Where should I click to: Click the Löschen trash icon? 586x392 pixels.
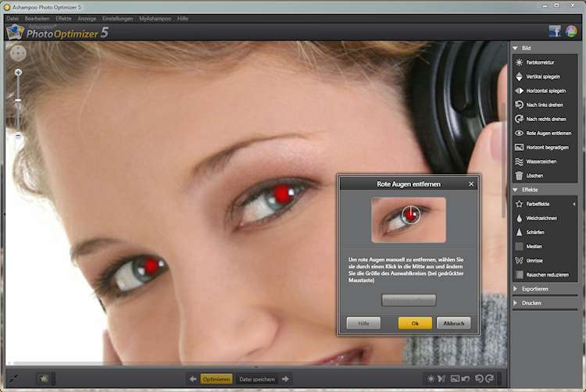[520, 175]
